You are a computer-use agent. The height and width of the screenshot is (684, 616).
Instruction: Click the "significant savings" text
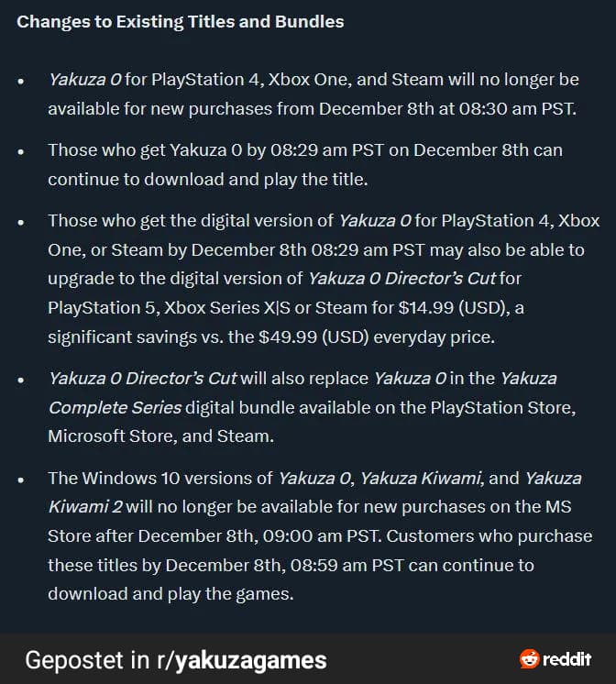pyautogui.click(x=117, y=337)
